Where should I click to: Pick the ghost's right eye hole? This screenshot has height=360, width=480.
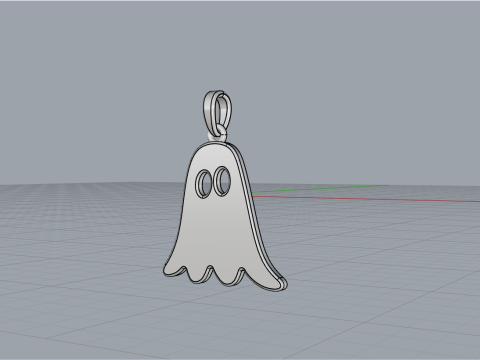click(x=222, y=180)
